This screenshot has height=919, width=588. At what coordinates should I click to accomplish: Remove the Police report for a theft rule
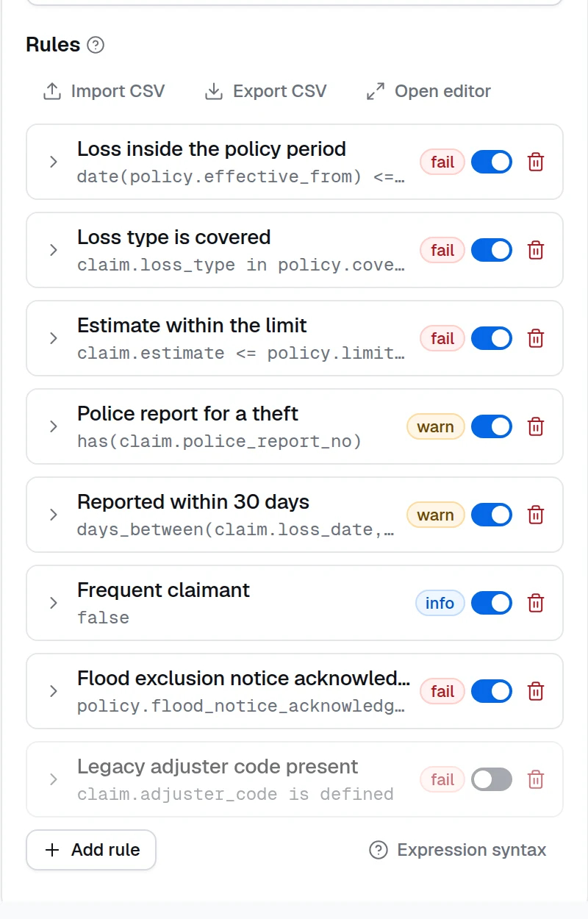click(x=536, y=426)
